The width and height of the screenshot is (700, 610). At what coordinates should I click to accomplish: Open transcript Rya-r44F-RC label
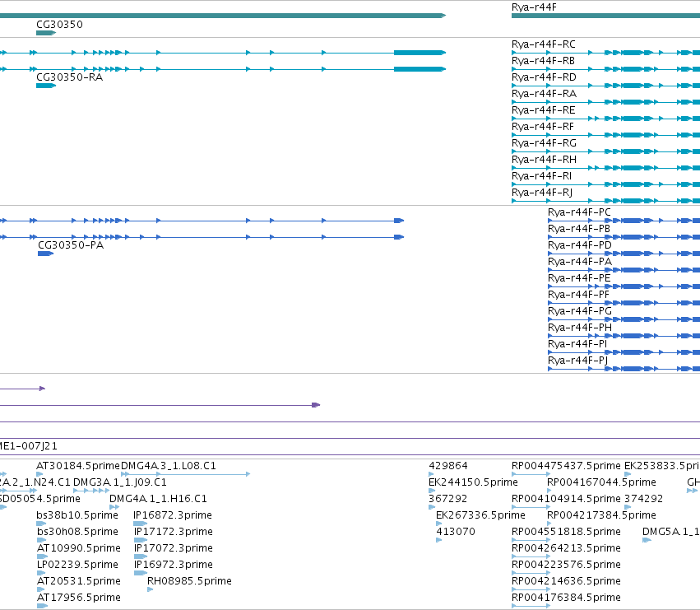pyautogui.click(x=544, y=44)
